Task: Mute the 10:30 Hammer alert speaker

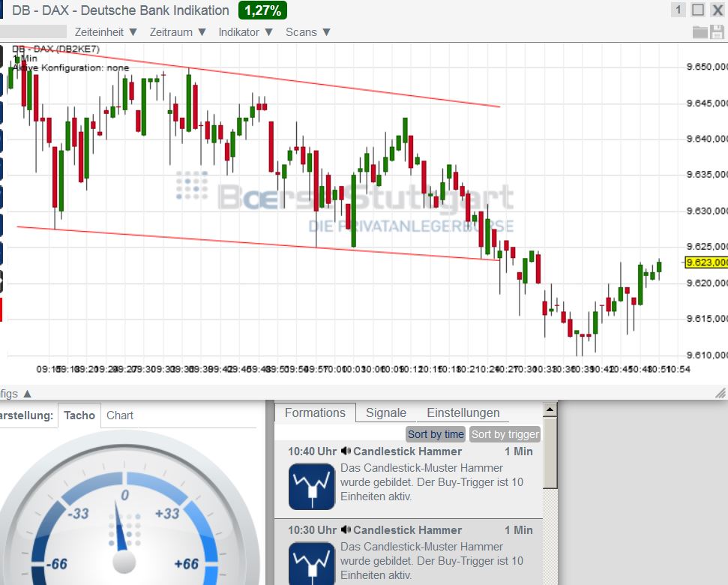Action: pyautogui.click(x=345, y=529)
